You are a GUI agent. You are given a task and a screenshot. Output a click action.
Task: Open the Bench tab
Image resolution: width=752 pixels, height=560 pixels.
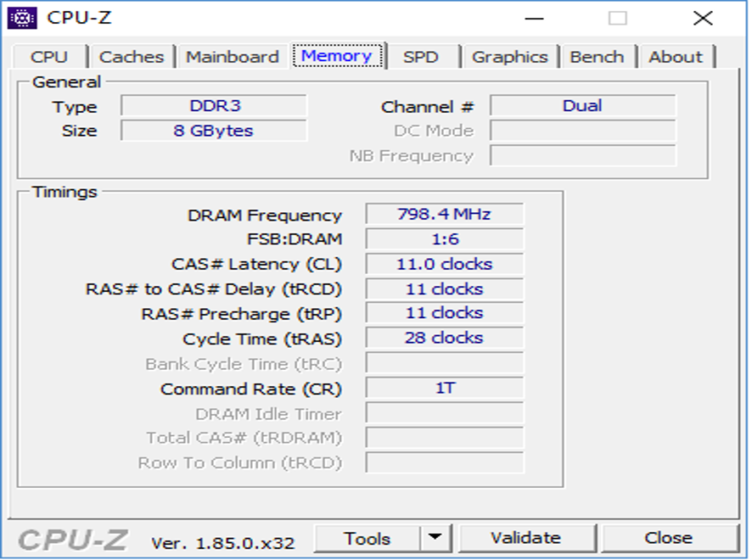597,57
